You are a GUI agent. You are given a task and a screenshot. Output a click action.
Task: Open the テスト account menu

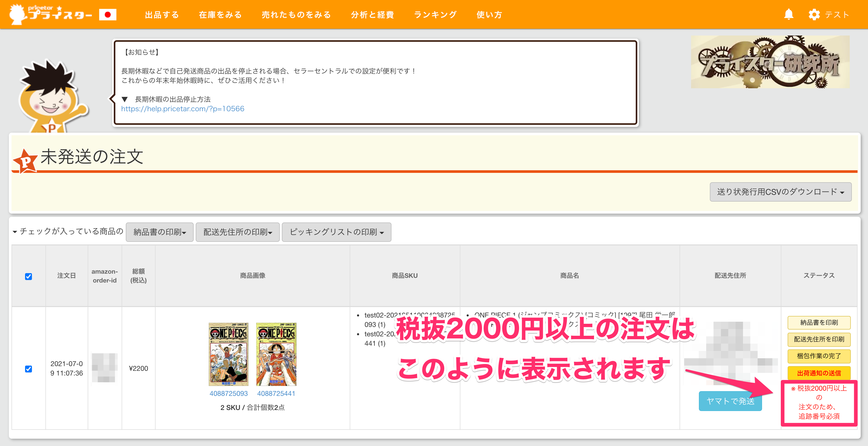(837, 15)
